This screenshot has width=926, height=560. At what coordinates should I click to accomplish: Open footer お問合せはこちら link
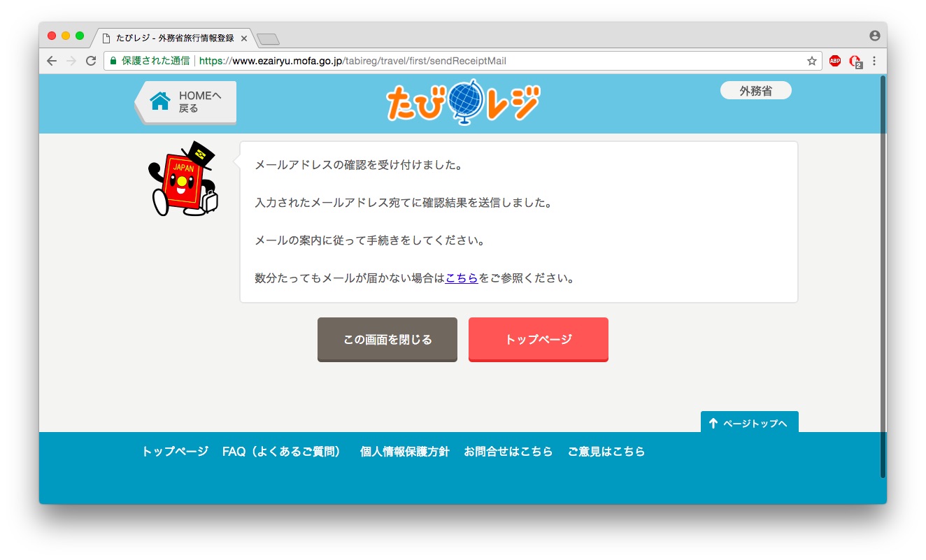tap(508, 452)
